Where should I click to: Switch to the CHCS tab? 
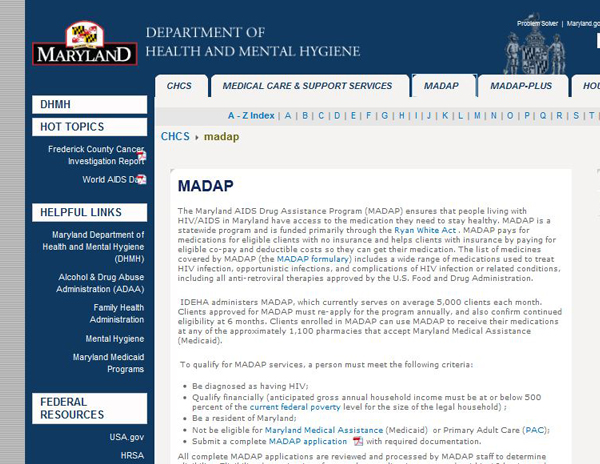[181, 86]
